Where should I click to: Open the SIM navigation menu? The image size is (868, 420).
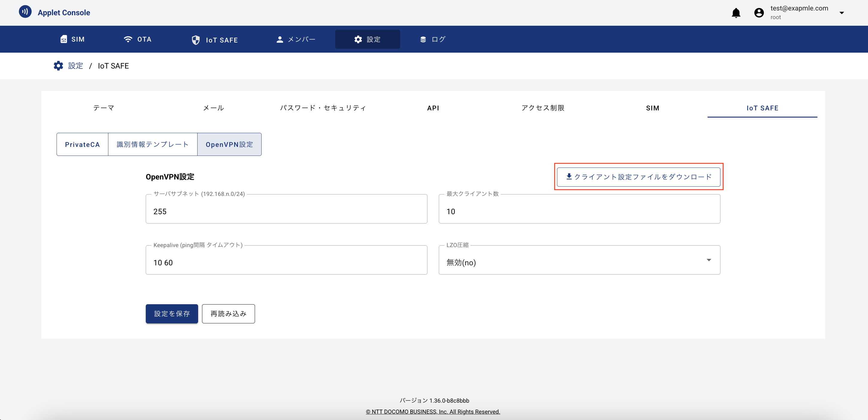tap(72, 39)
